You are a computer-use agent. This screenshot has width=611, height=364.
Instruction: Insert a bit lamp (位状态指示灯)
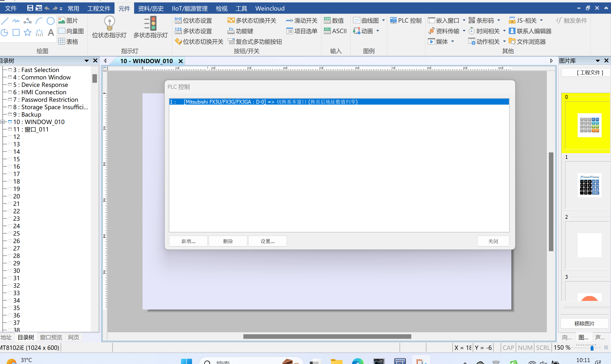tap(109, 27)
